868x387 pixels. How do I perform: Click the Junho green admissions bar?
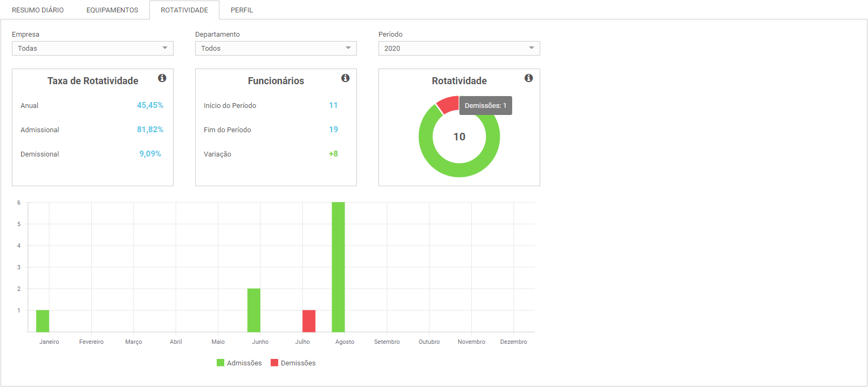pyautogui.click(x=254, y=310)
